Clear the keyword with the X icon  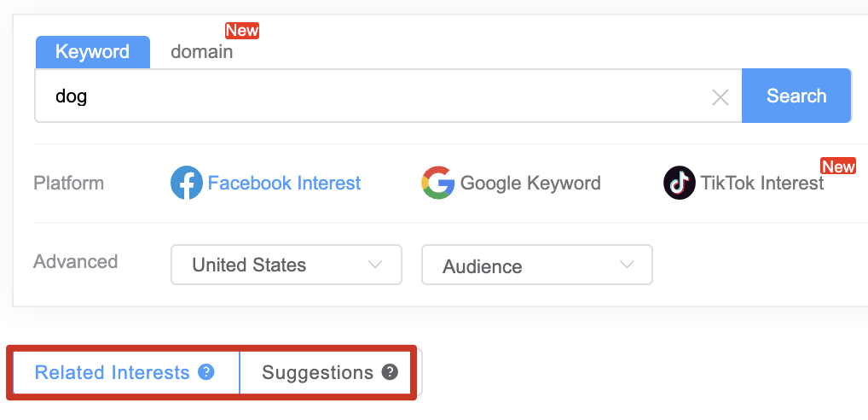pos(720,98)
